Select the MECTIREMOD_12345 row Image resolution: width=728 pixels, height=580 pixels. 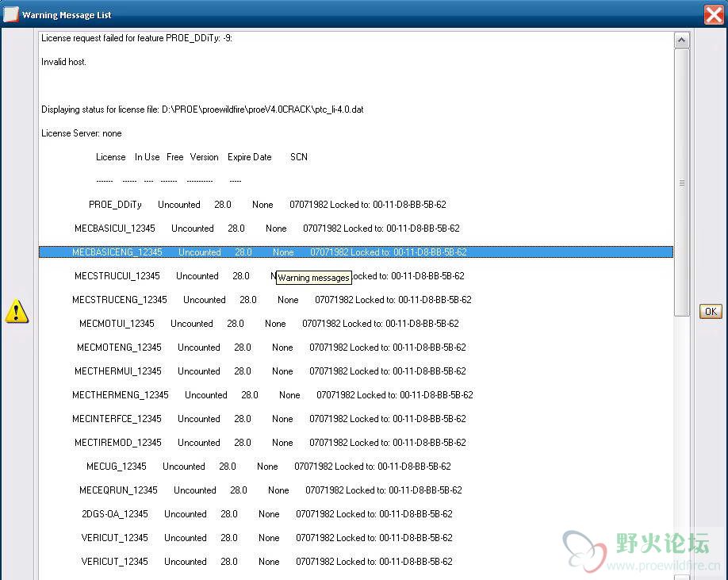pyautogui.click(x=356, y=443)
